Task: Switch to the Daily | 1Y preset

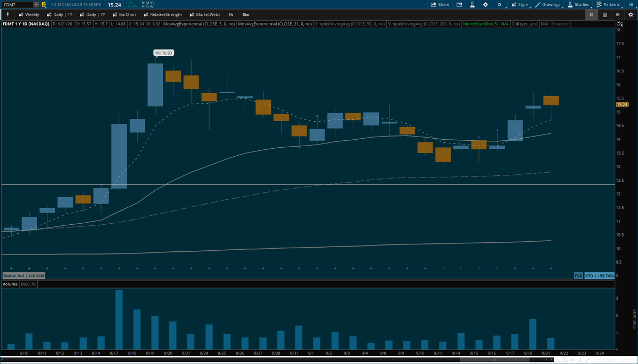Action: tap(59, 15)
